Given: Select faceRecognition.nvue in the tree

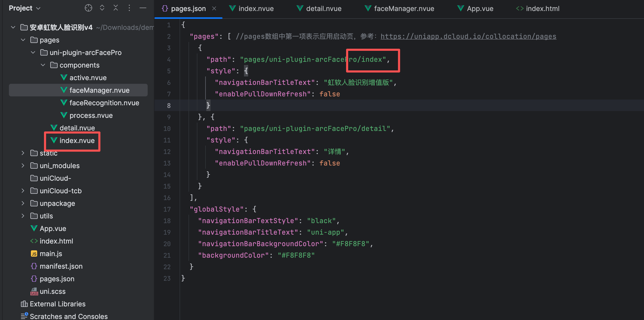Looking at the screenshot, I should click(x=104, y=103).
